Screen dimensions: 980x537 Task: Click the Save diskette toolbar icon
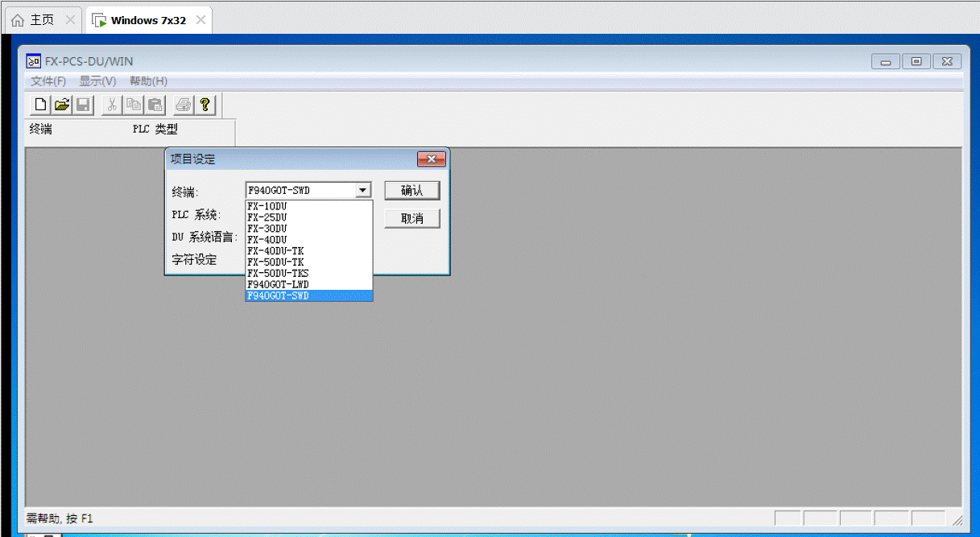(82, 105)
